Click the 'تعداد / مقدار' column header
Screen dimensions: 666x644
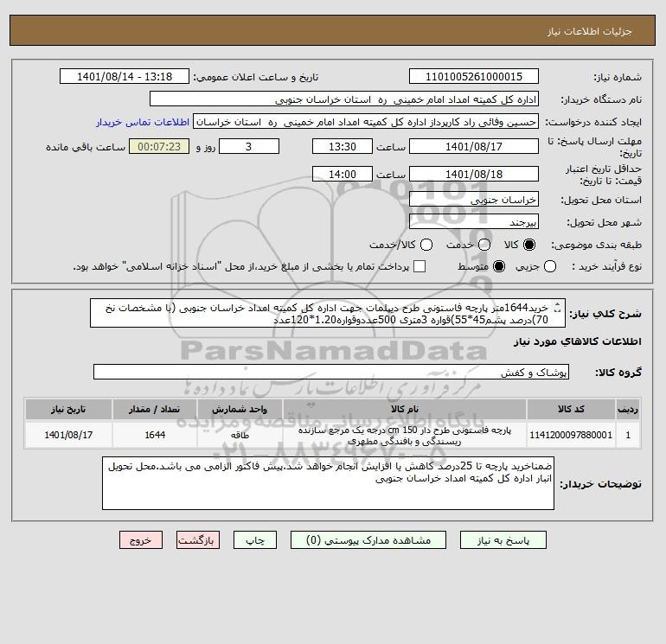click(x=155, y=409)
